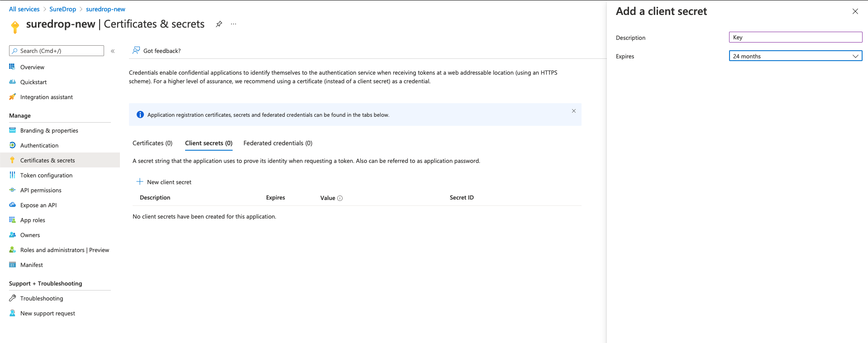The image size is (868, 343).
Task: Close the Add a client secret panel
Action: coord(855,11)
